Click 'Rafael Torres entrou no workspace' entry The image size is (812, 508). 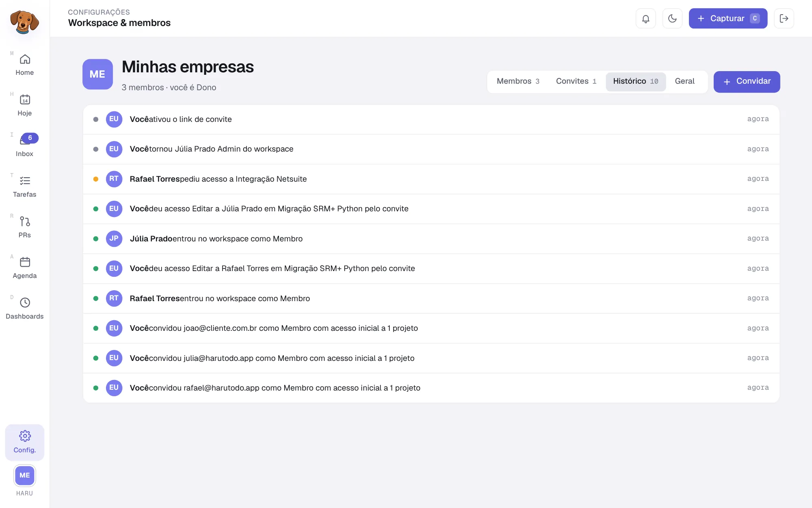coord(431,299)
